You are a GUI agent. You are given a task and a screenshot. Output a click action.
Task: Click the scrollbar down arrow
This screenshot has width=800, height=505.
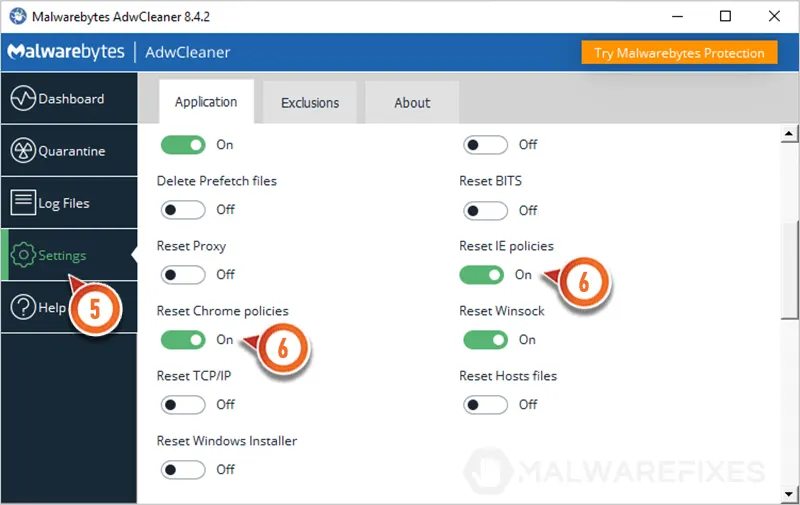click(789, 494)
